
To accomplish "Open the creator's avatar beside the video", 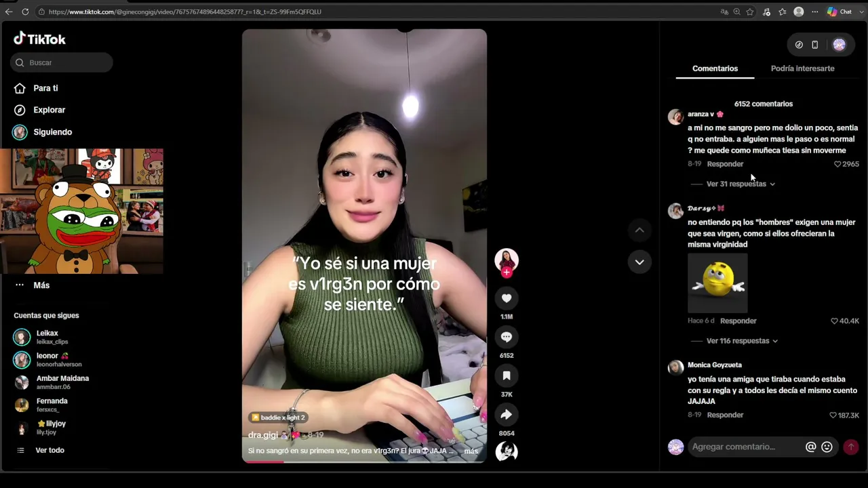I will tap(507, 260).
